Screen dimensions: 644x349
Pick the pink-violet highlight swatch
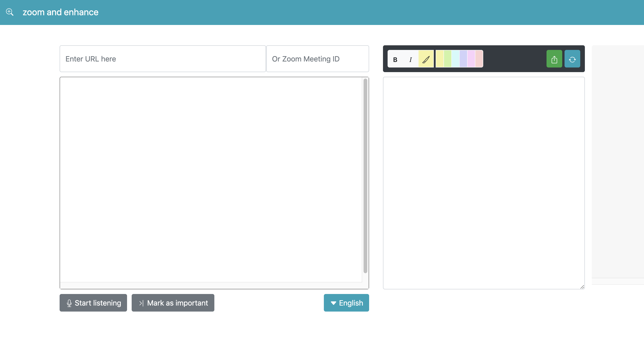[x=471, y=59]
